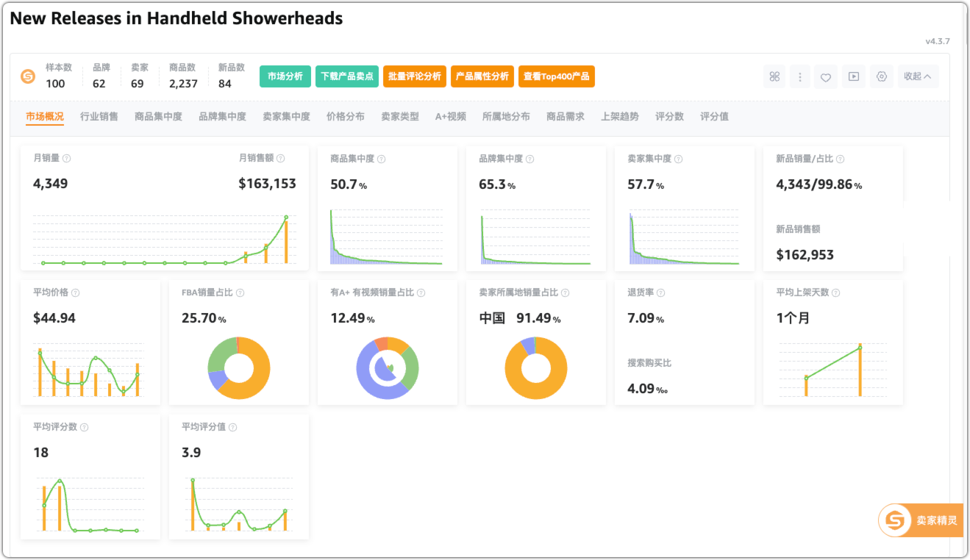This screenshot has width=970, height=560.
Task: Click the orange Seller Sprite logo icon
Action: [28, 76]
